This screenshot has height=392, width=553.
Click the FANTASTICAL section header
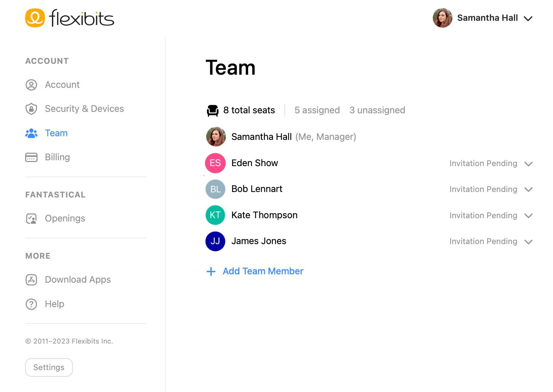[x=55, y=195]
